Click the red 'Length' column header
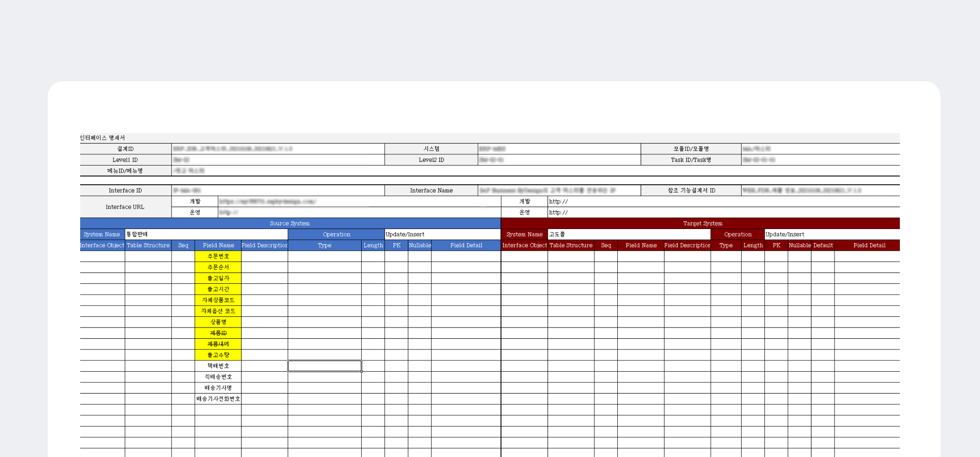Viewport: 980px width, 457px height. (753, 245)
